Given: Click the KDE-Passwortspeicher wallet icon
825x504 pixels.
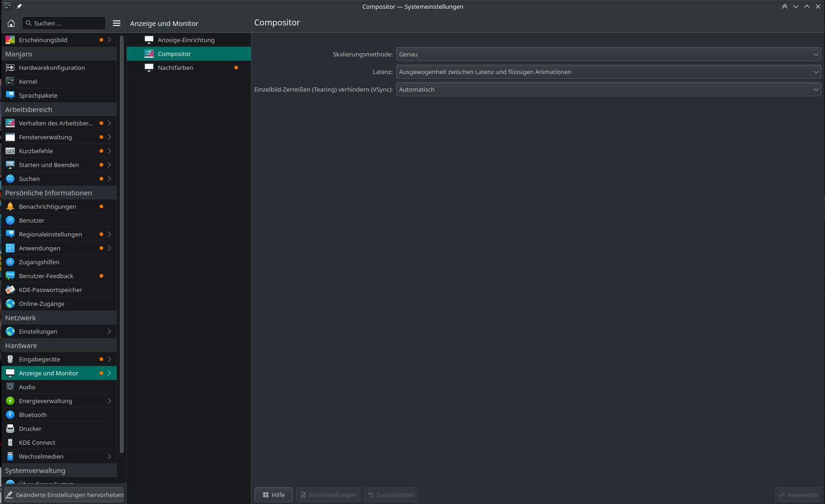Looking at the screenshot, I should click(10, 290).
